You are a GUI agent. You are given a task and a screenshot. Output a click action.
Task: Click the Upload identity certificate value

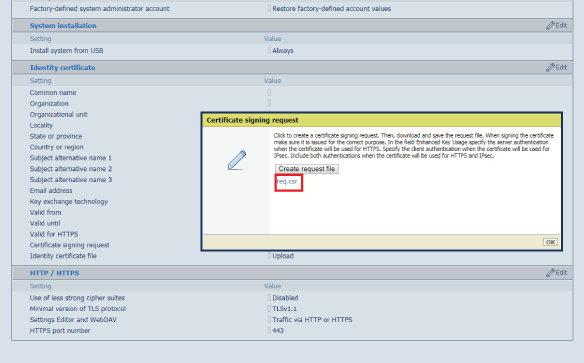[283, 256]
